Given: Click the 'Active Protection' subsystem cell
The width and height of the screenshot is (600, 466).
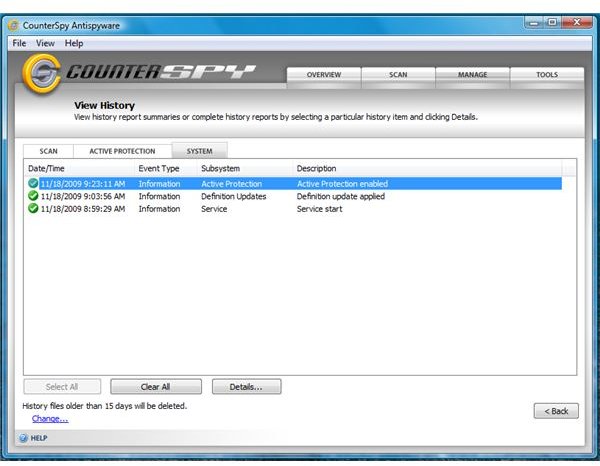Looking at the screenshot, I should 232,184.
